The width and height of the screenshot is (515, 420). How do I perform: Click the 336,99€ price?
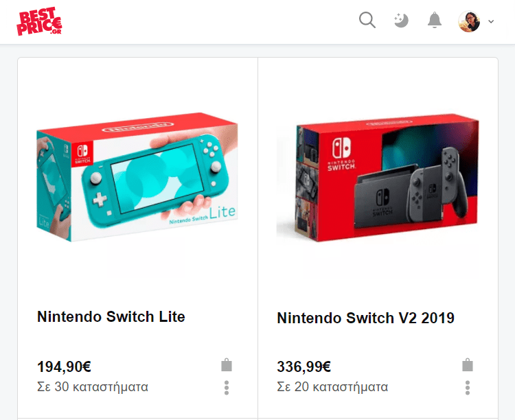[x=304, y=366]
